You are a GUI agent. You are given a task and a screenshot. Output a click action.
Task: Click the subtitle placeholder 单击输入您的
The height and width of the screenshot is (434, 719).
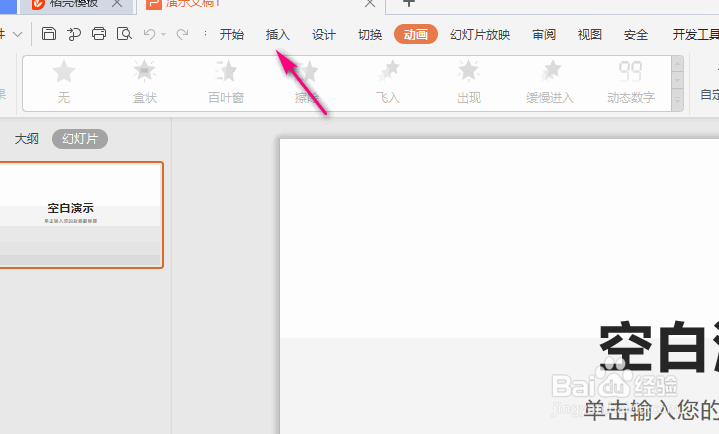tap(651, 410)
